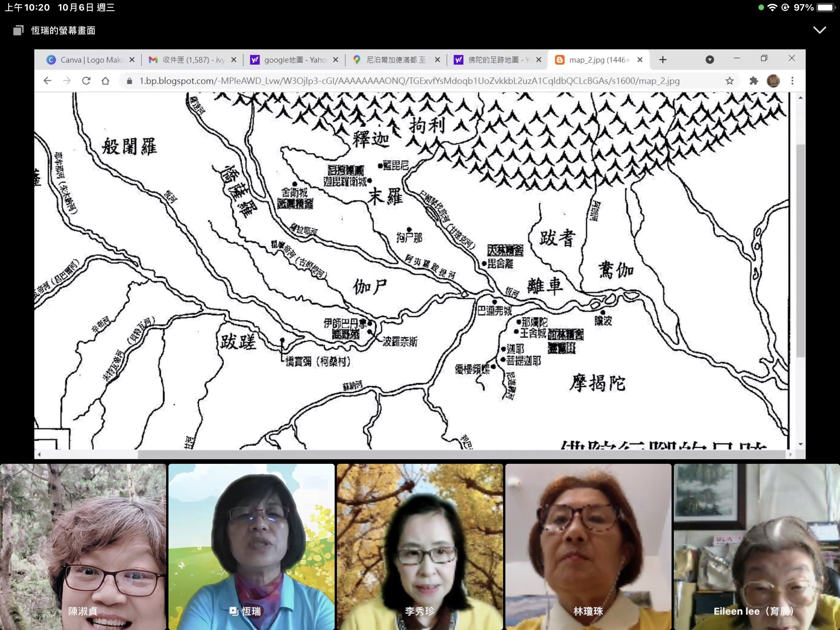840x630 pixels.
Task: Open the Chrome three-dot menu
Action: [792, 80]
